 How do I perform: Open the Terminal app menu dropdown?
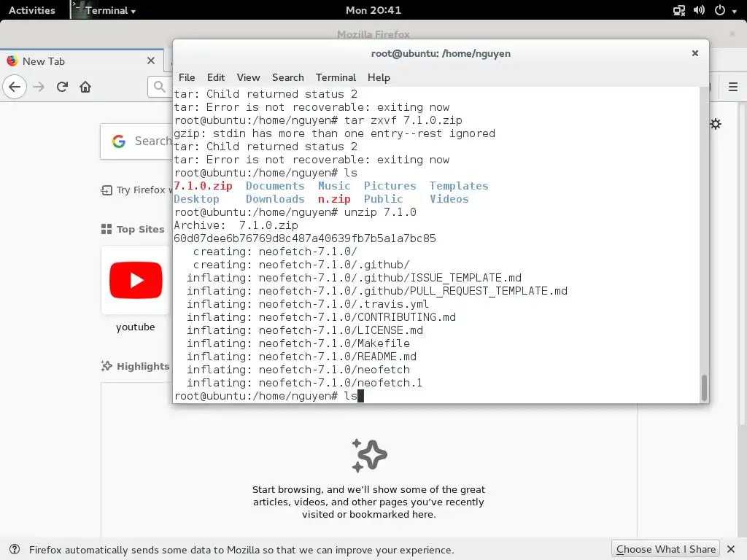(104, 10)
